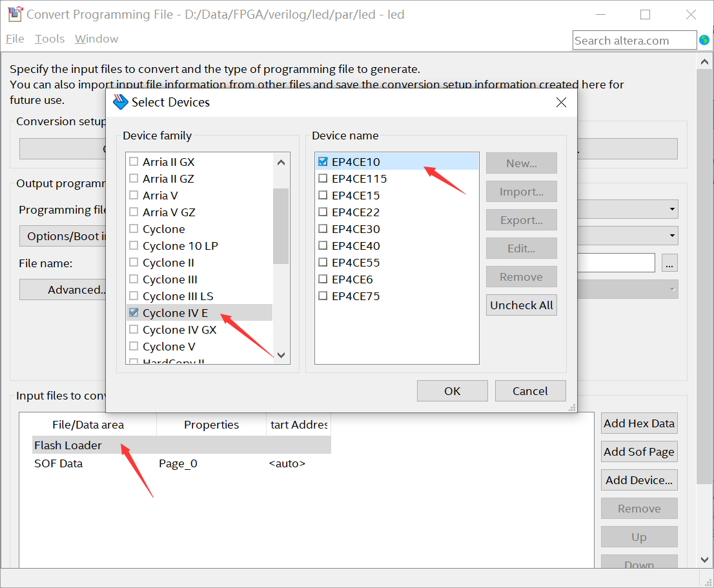714x588 pixels.
Task: Click the Convert Programming File app icon
Action: [x=15, y=14]
